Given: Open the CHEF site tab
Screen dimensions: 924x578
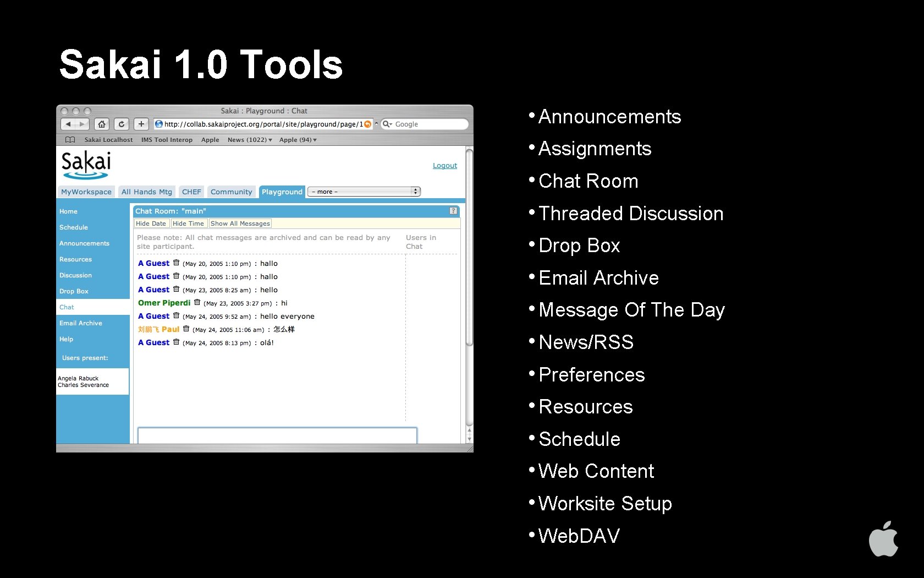Looking at the screenshot, I should [x=191, y=192].
